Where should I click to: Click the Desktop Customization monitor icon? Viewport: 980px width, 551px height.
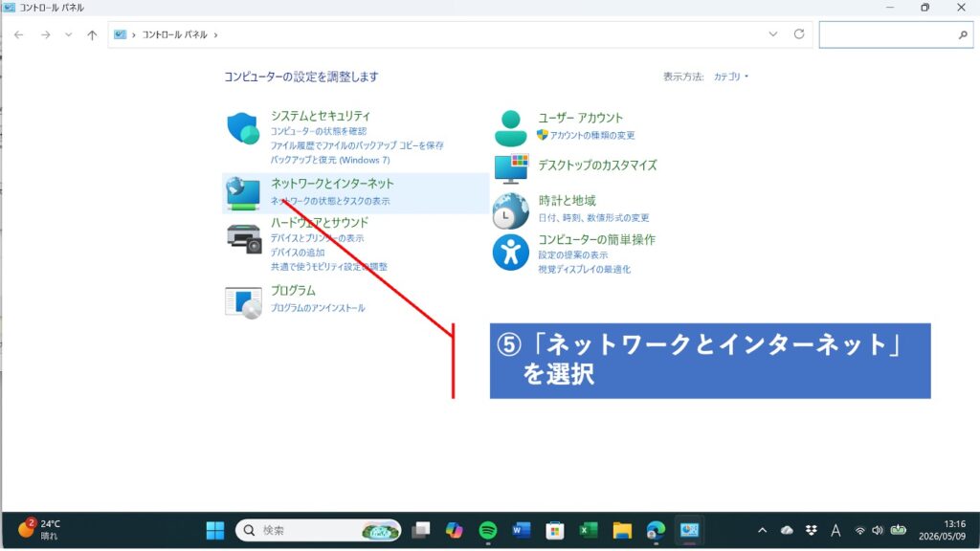pyautogui.click(x=511, y=168)
